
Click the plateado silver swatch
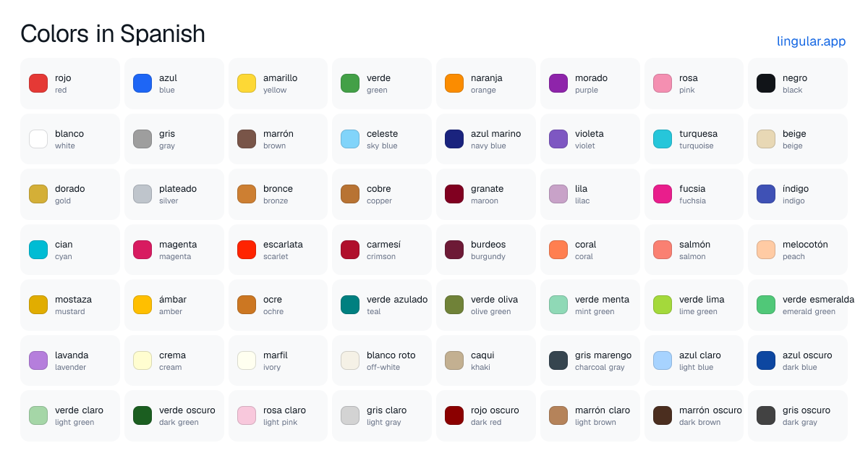142,194
